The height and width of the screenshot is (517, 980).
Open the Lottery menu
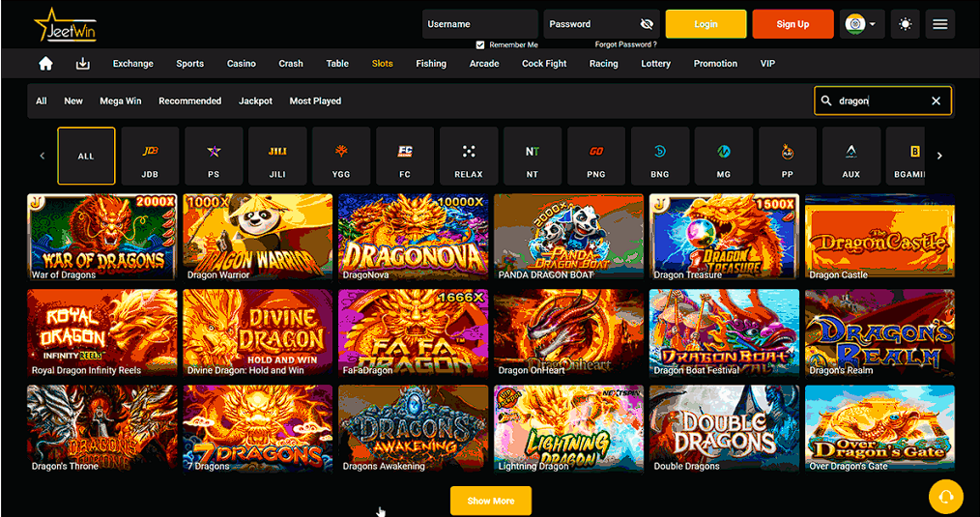655,64
